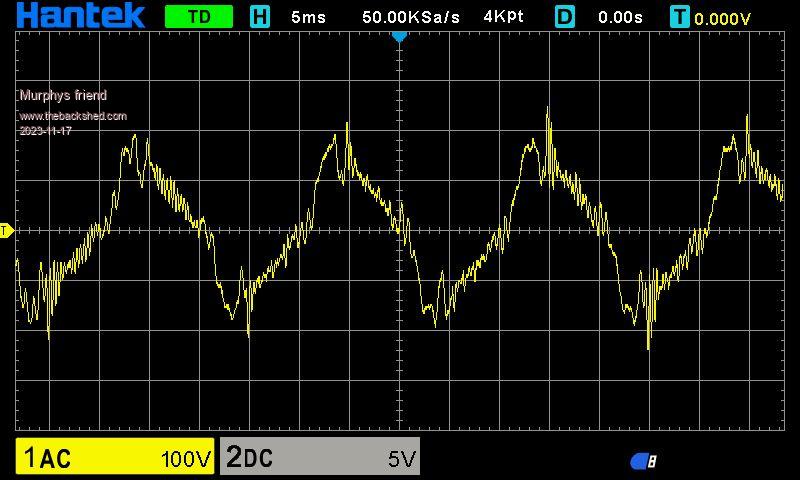800x480 pixels.
Task: Select the T trigger icon
Action: pyautogui.click(x=680, y=17)
